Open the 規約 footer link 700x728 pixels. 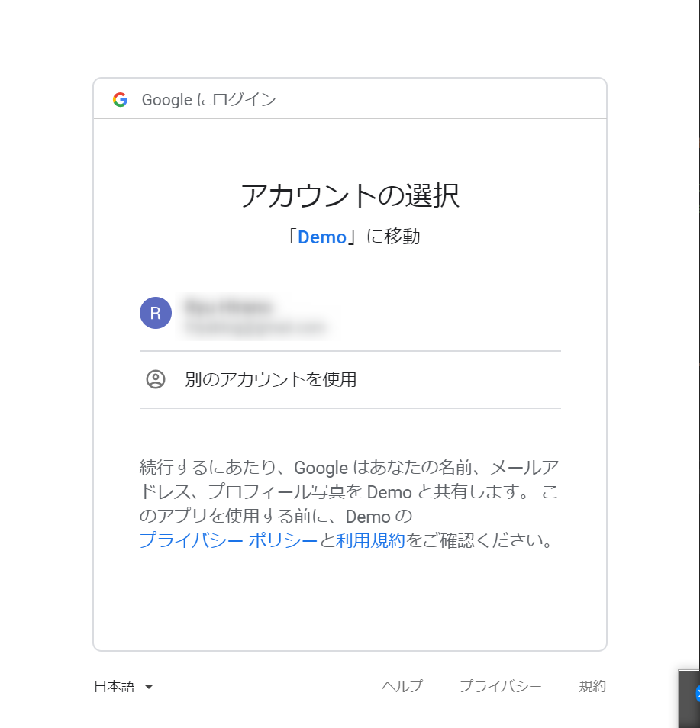[592, 686]
